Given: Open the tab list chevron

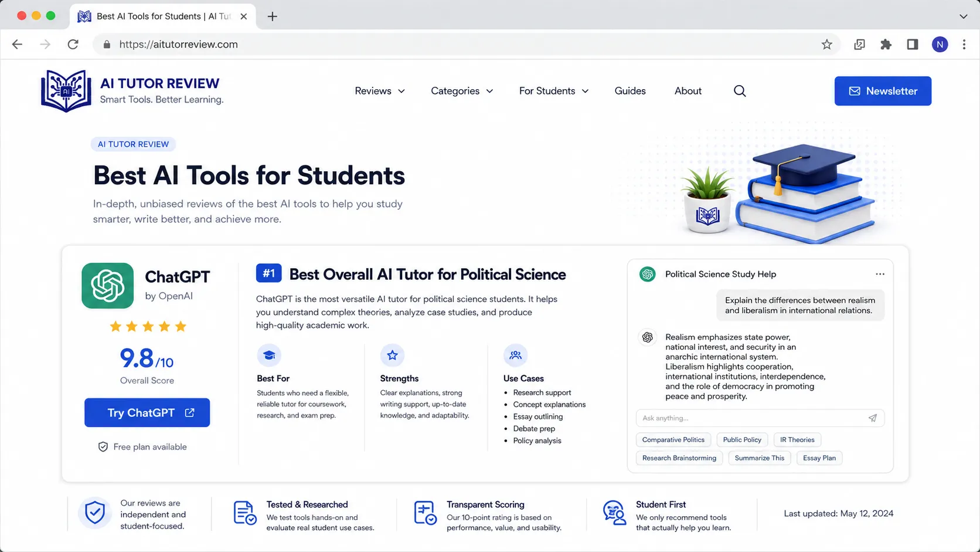Looking at the screenshot, I should pos(963,16).
